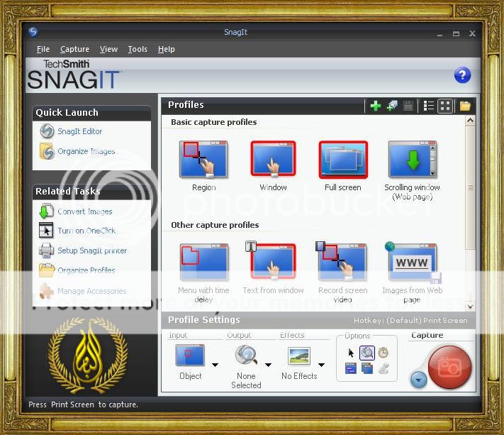Click the Organize Profiles link
This screenshot has width=504, height=435.
click(x=86, y=270)
